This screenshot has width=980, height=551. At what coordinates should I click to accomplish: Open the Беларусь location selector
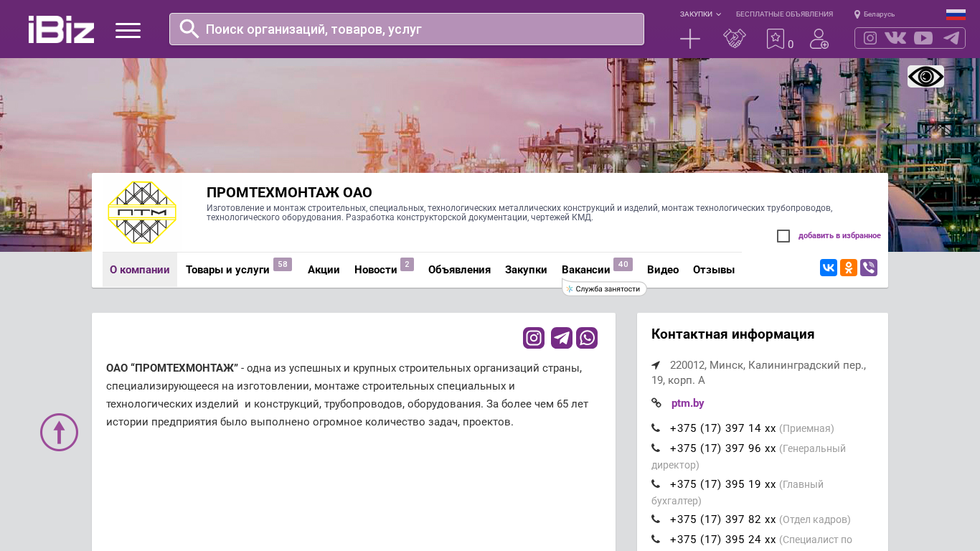(875, 14)
